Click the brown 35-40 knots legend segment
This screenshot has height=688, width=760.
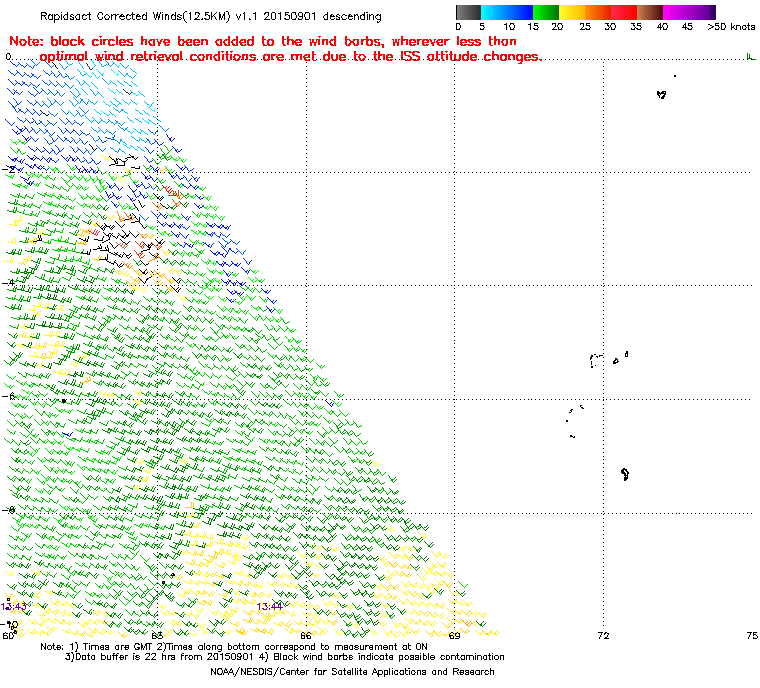(x=650, y=12)
